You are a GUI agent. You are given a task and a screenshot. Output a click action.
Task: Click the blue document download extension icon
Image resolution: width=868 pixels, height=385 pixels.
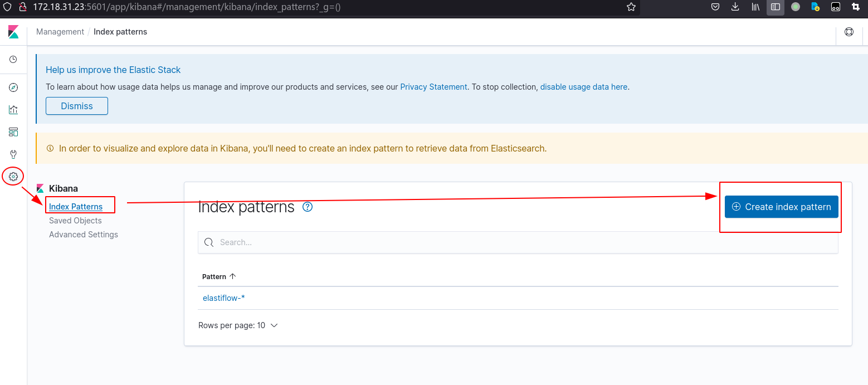816,7
